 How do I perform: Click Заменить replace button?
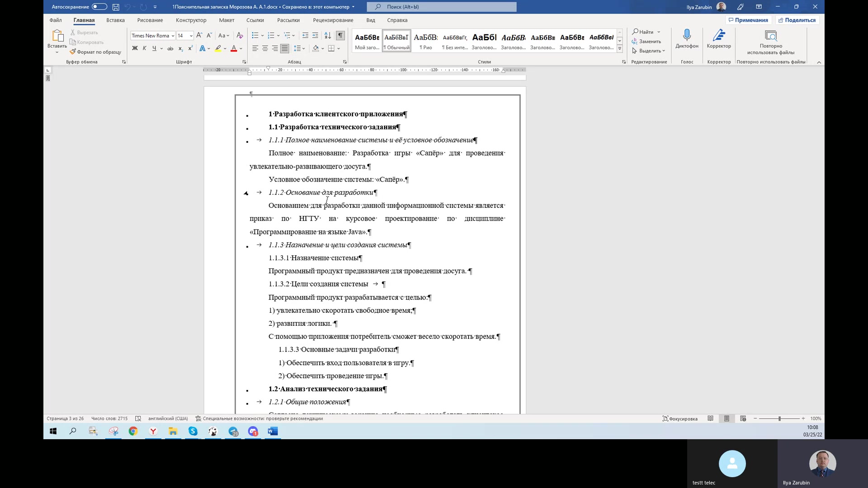pos(649,41)
